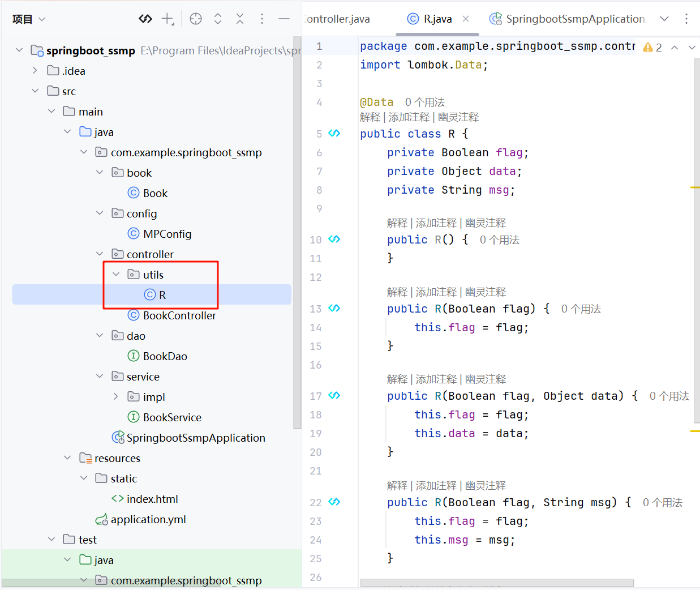Click the gutter icon on line 13
Viewport: 700px width, 590px height.
click(334, 309)
